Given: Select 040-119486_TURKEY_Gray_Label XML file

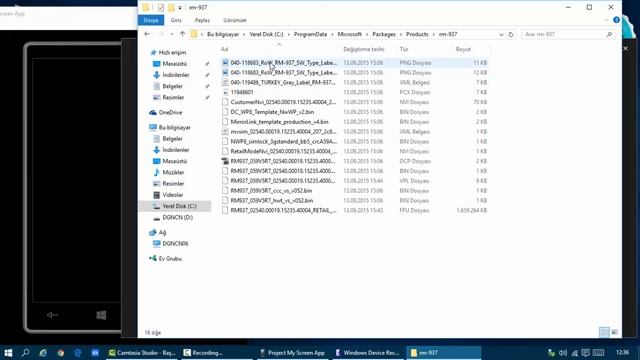Looking at the screenshot, I should tap(354, 82).
